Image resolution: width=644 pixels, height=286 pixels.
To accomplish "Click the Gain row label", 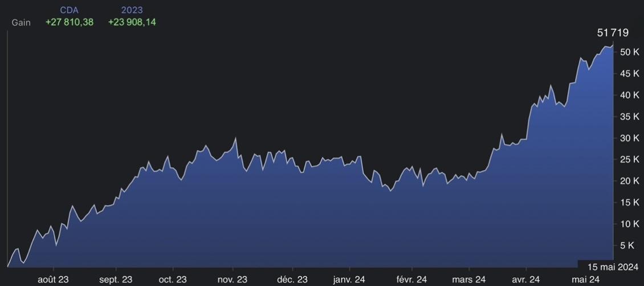I will (21, 23).
